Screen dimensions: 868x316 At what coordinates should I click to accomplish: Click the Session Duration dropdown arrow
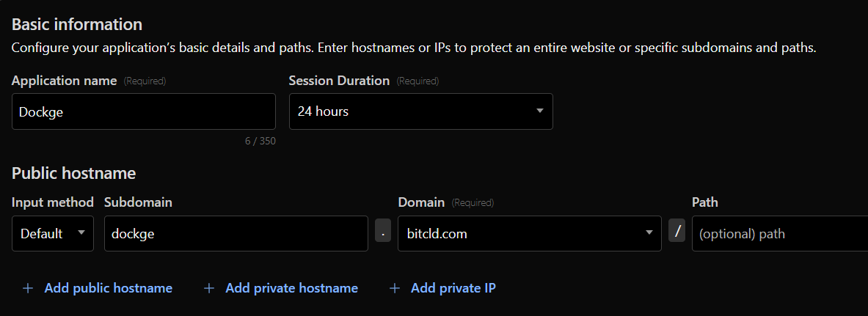(540, 111)
